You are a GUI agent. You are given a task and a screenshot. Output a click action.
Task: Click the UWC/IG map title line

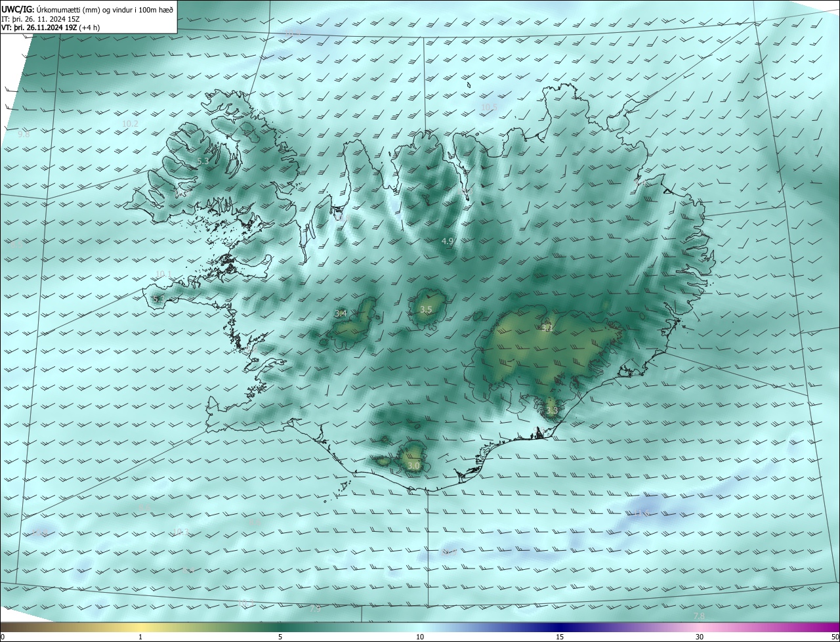(87, 9)
